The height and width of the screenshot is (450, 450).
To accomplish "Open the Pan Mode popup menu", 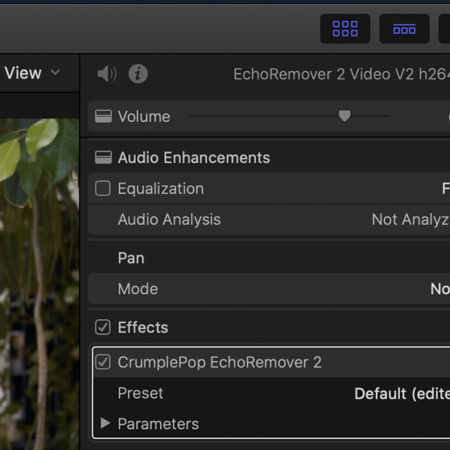I will [x=440, y=289].
